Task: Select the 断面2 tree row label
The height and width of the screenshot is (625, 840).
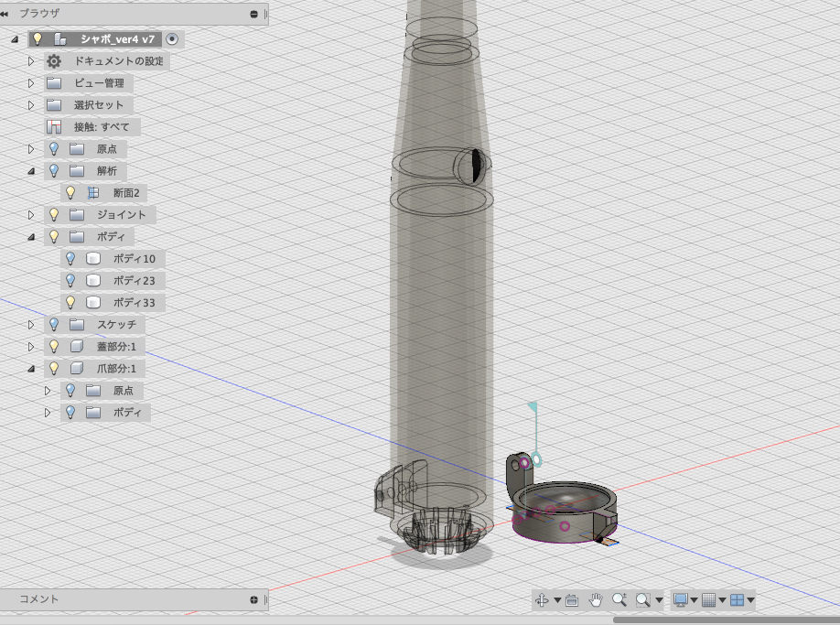Action: tap(126, 193)
